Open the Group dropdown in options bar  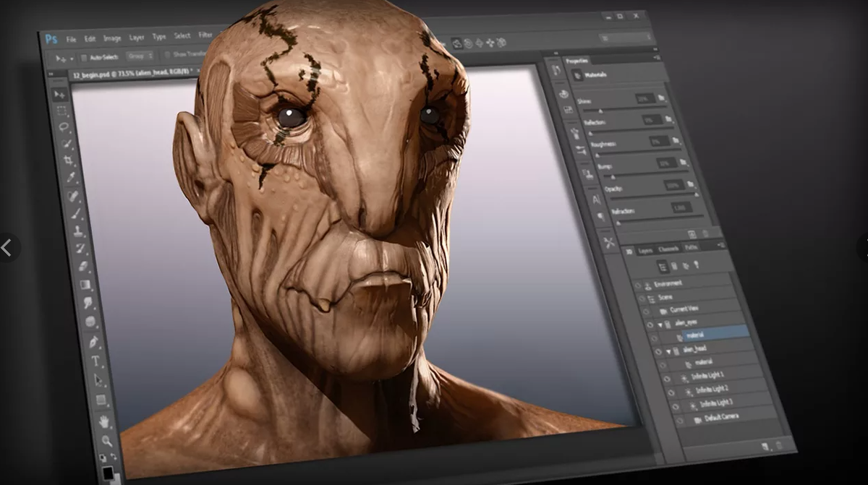(x=140, y=56)
